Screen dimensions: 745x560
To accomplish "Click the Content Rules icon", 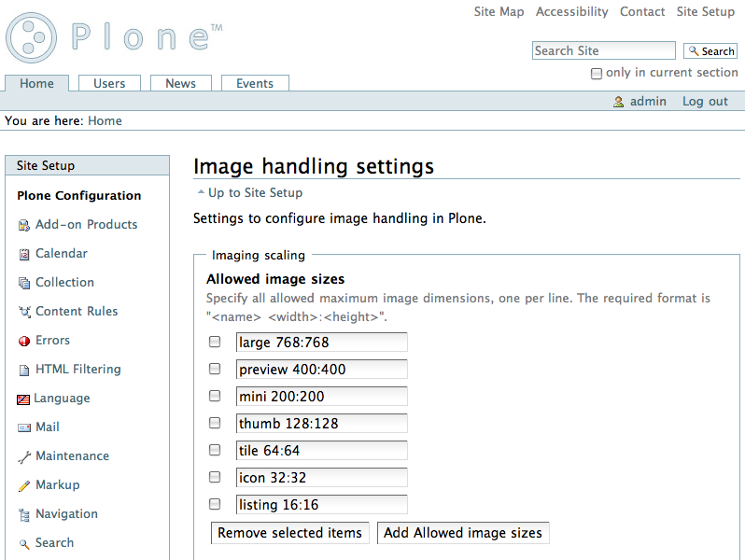I will coord(24,312).
